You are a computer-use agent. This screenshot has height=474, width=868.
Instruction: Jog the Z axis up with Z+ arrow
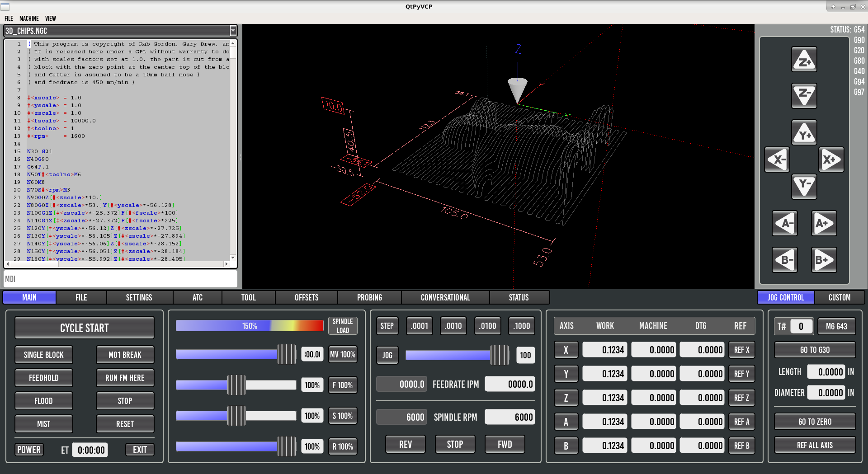pyautogui.click(x=804, y=60)
